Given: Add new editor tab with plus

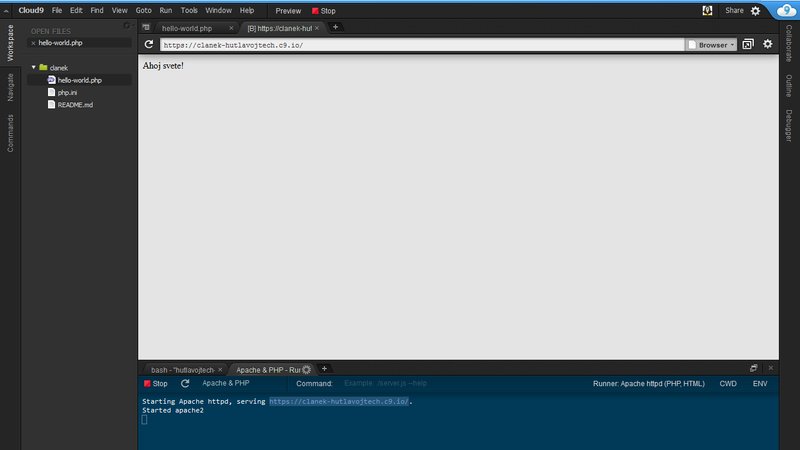Looking at the screenshot, I should [335, 27].
